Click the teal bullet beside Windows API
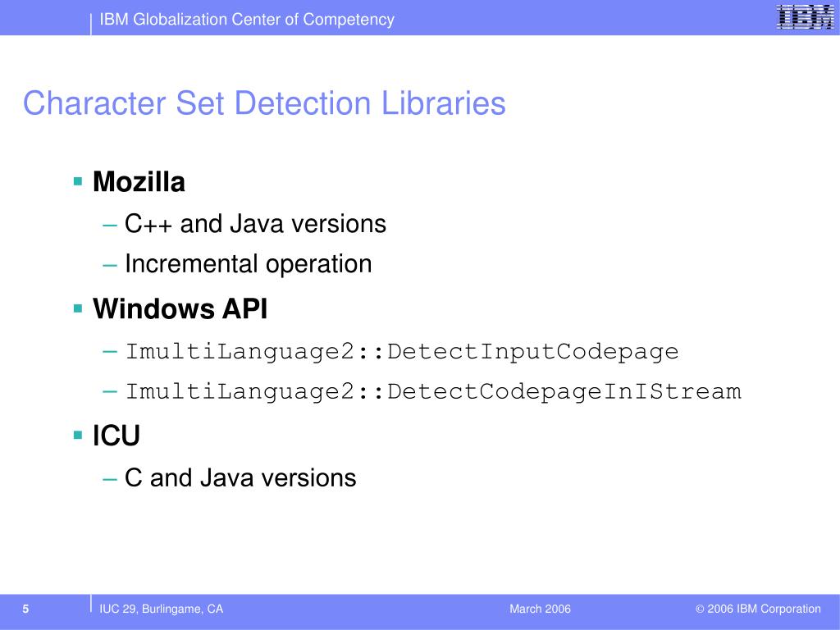 pos(78,308)
